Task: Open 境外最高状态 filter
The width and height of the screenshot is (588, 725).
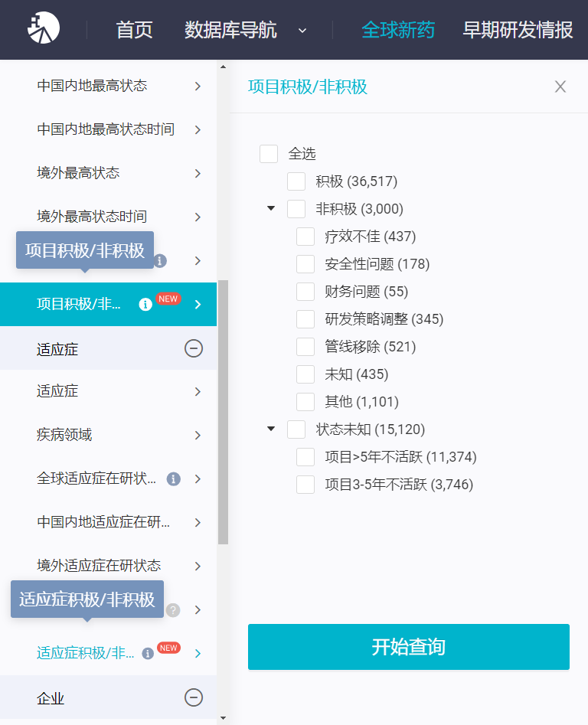Action: pos(108,173)
